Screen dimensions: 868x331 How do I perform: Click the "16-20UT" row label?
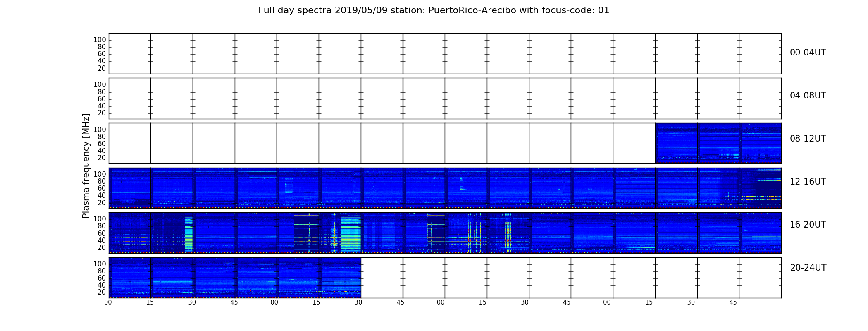[x=808, y=225]
